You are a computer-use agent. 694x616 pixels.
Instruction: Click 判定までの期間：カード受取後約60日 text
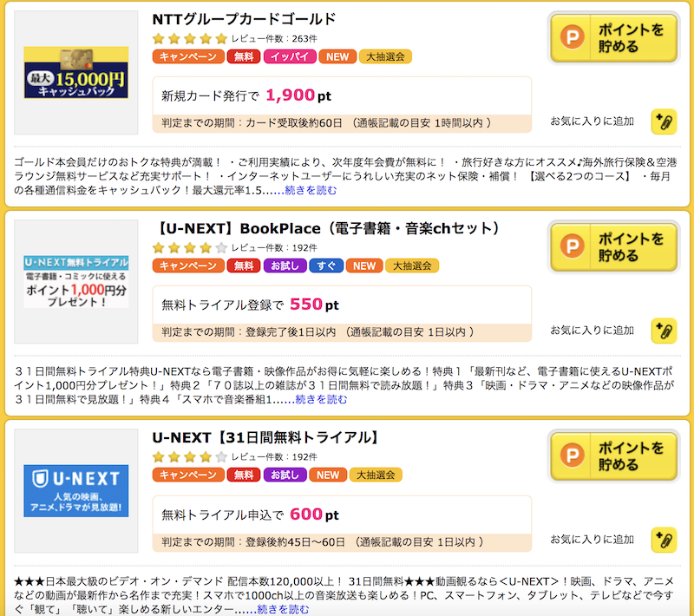tap(252, 123)
